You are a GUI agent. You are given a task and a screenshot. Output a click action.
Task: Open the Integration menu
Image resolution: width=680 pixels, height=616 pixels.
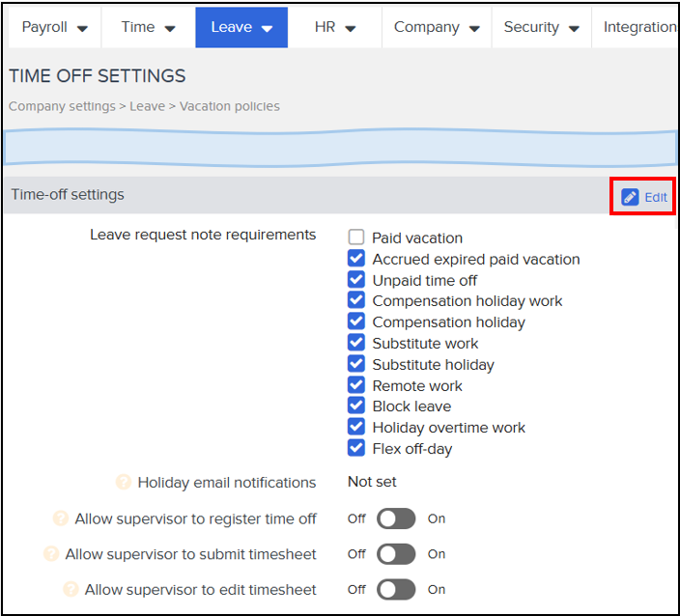636,27
